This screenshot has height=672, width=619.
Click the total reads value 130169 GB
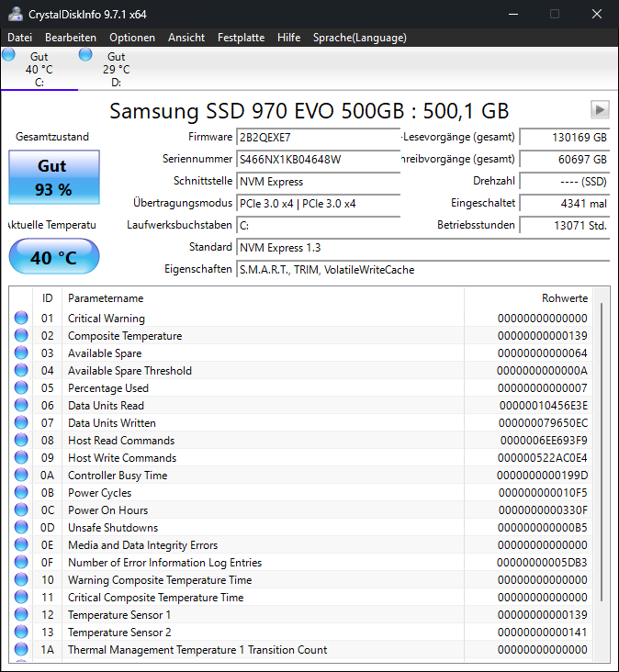(565, 137)
